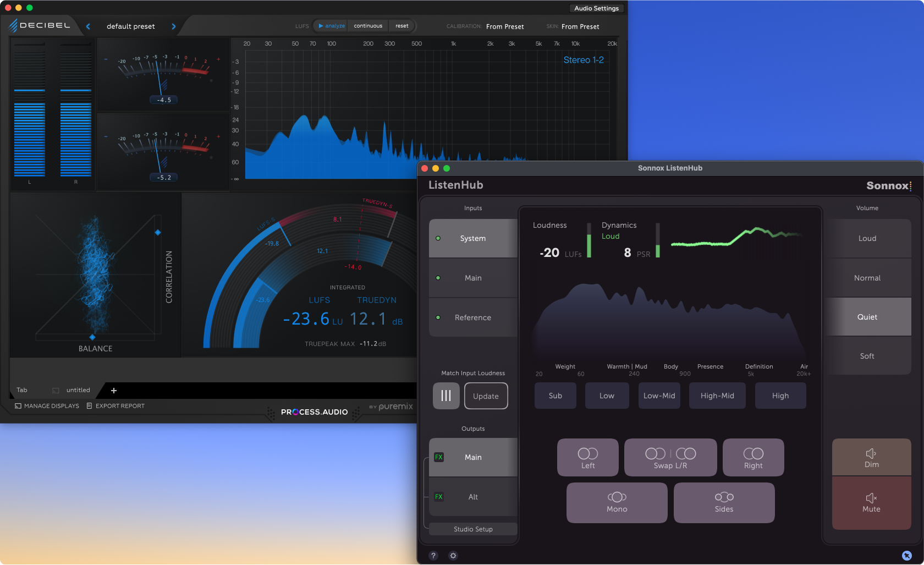This screenshot has height=565, width=924.
Task: Go to previous preset in Decibel
Action: tap(88, 26)
